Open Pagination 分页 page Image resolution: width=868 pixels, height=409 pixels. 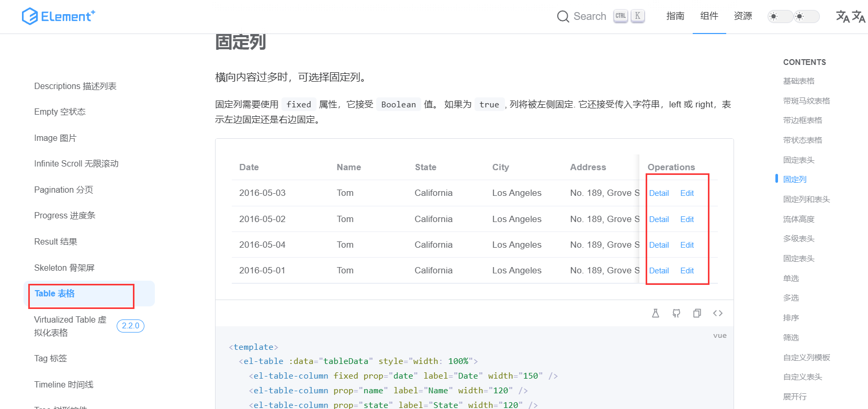63,190
